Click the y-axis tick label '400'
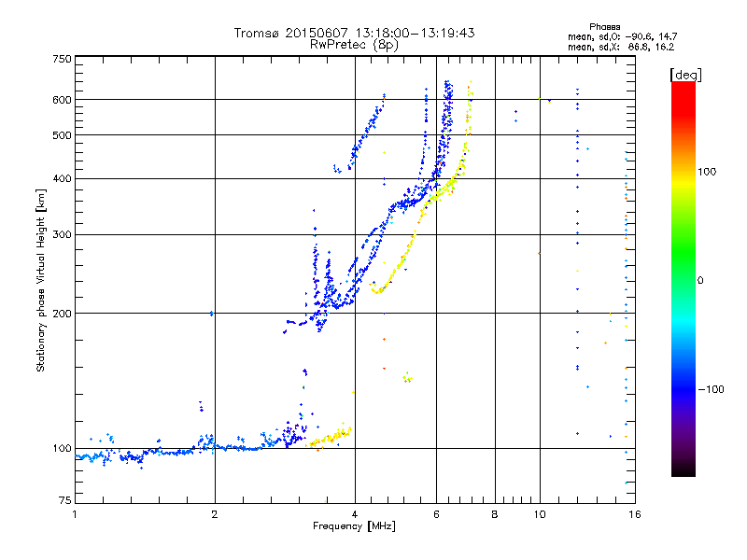The image size is (747, 560). point(63,179)
